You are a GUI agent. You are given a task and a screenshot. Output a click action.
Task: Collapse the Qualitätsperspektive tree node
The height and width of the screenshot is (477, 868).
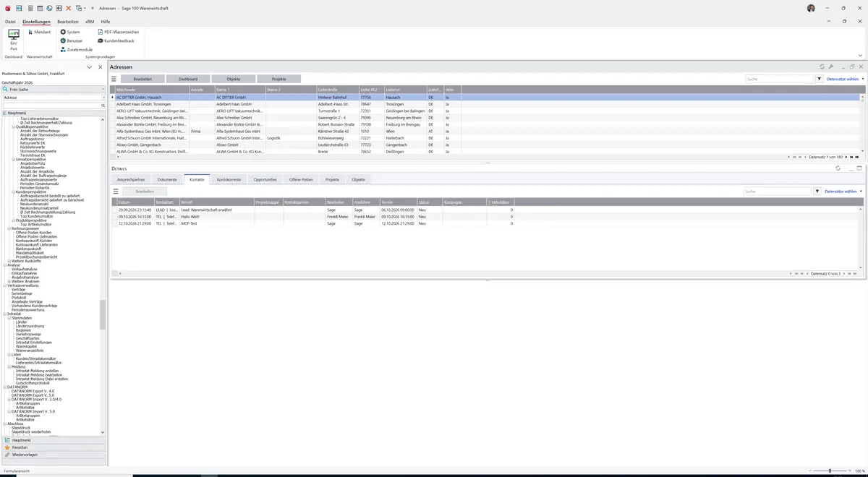(13, 126)
